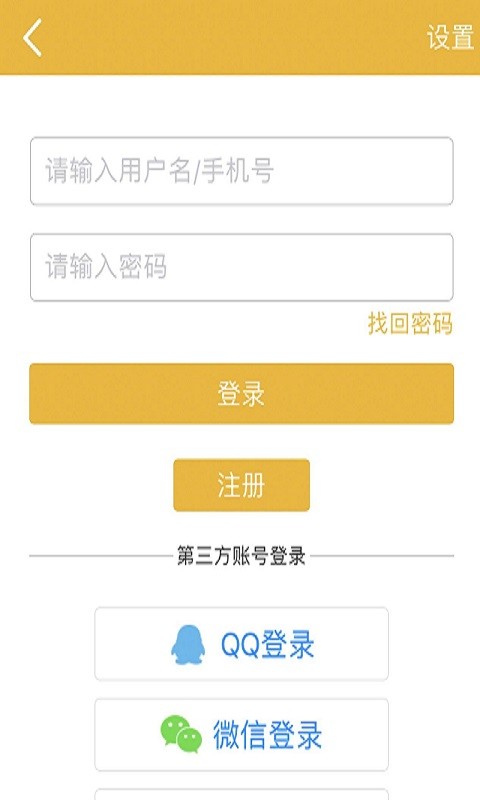480x800 pixels.
Task: Select the partially visible third login option
Action: tap(241, 795)
